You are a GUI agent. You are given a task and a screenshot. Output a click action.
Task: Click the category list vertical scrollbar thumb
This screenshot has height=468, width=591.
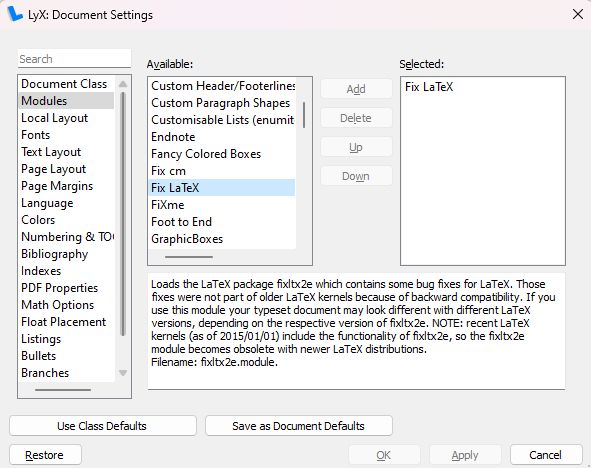122,213
